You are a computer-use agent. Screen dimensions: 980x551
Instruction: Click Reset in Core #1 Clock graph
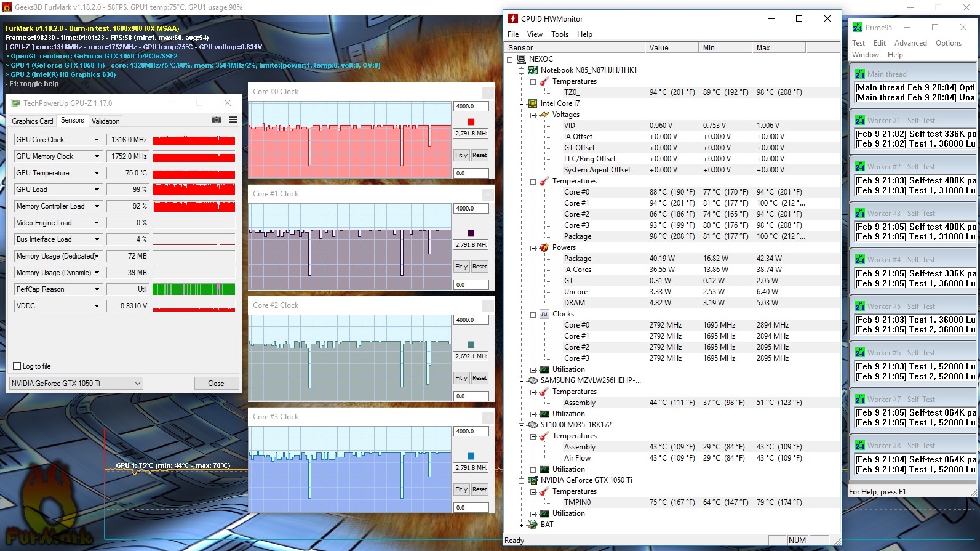[480, 267]
